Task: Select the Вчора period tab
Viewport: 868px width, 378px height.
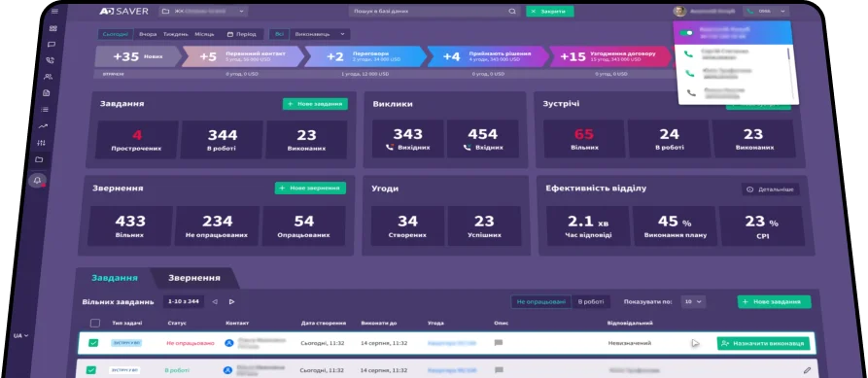Action: click(x=148, y=34)
